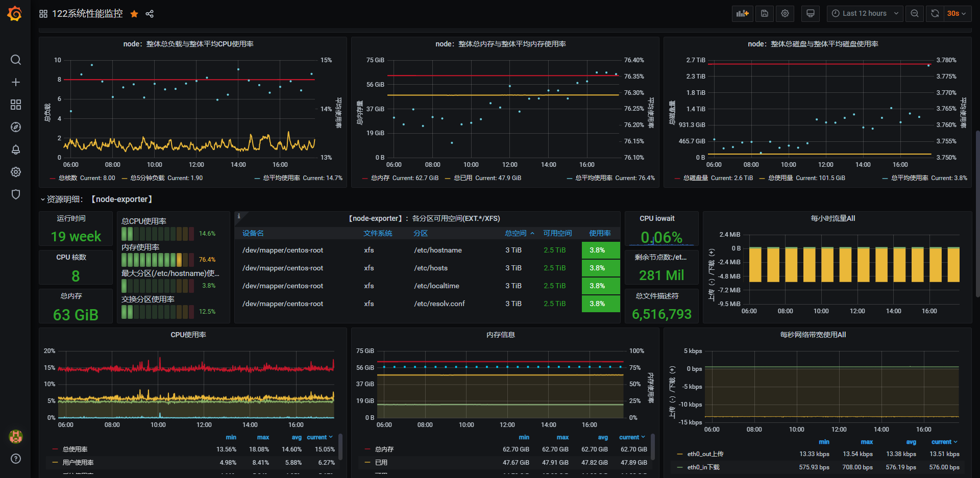Save the dashboard with the disk icon
The height and width of the screenshot is (478, 980).
click(764, 14)
